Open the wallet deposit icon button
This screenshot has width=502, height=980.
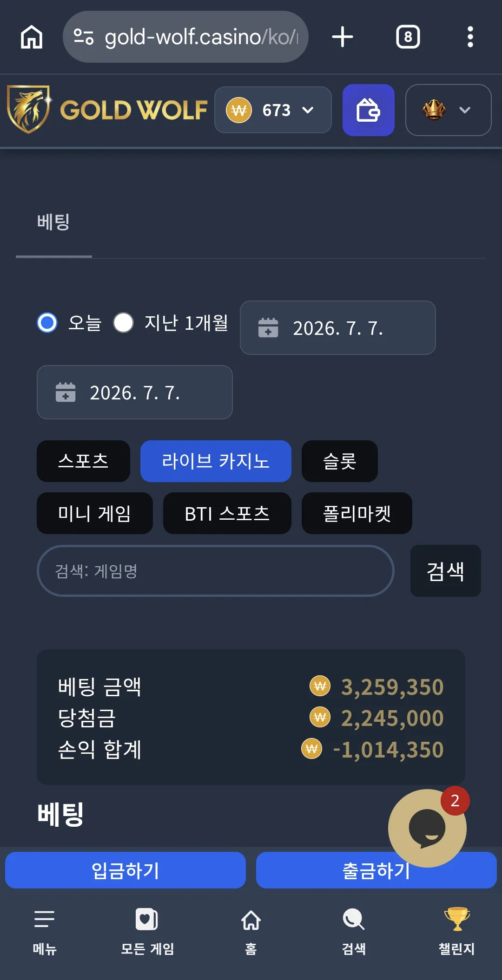tap(368, 110)
